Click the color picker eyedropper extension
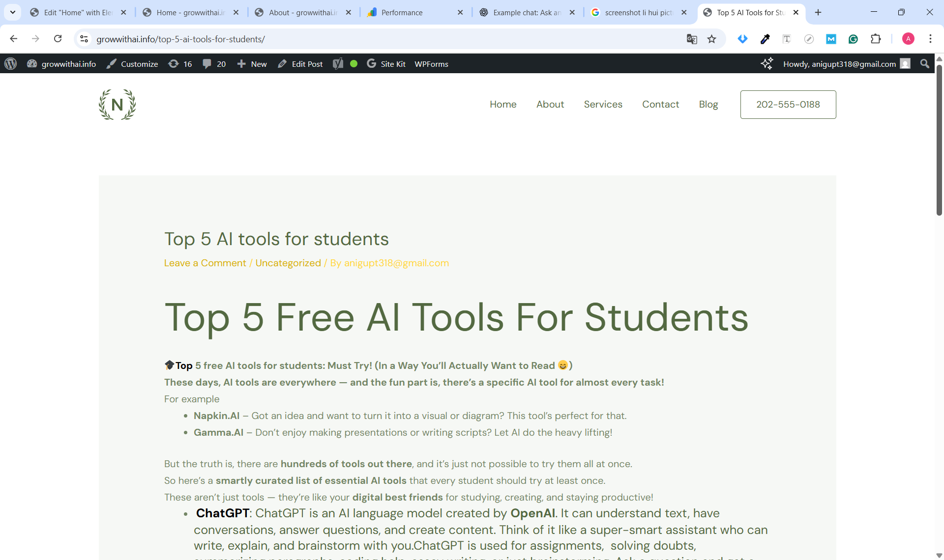944x560 pixels. (x=765, y=39)
